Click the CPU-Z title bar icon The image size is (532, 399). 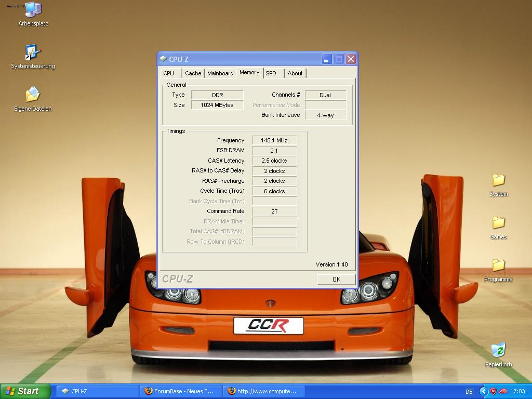pyautogui.click(x=163, y=59)
